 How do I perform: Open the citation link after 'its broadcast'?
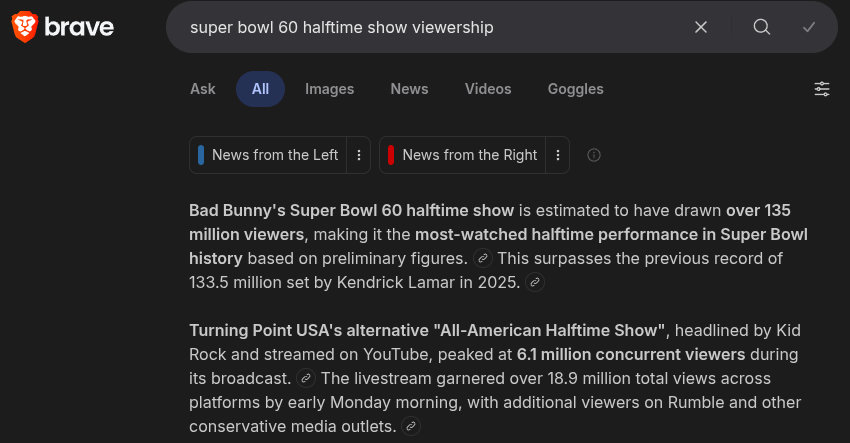click(306, 379)
